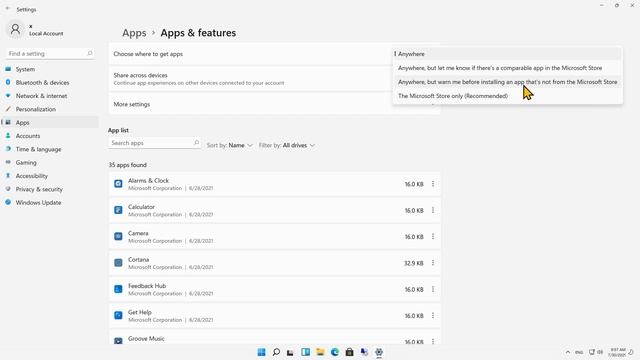This screenshot has width=640, height=360.
Task: Click the search icon in Search apps box
Action: click(196, 143)
